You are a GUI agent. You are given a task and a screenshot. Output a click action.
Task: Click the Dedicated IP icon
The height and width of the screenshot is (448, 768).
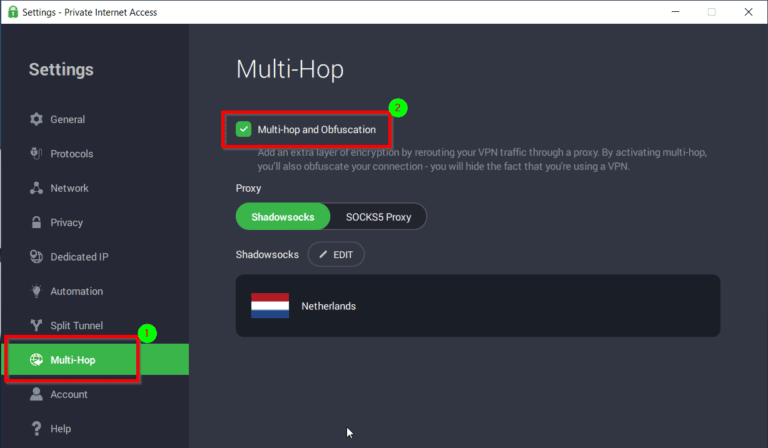pyautogui.click(x=37, y=257)
